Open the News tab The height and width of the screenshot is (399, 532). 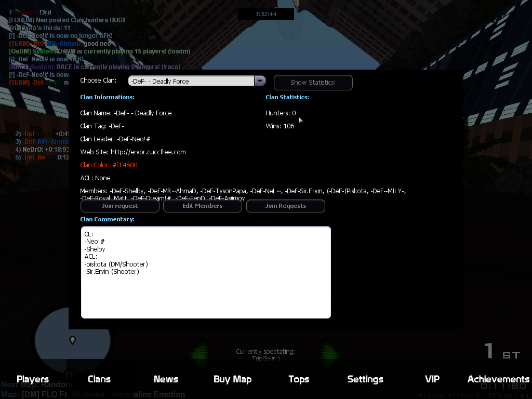pos(166,379)
